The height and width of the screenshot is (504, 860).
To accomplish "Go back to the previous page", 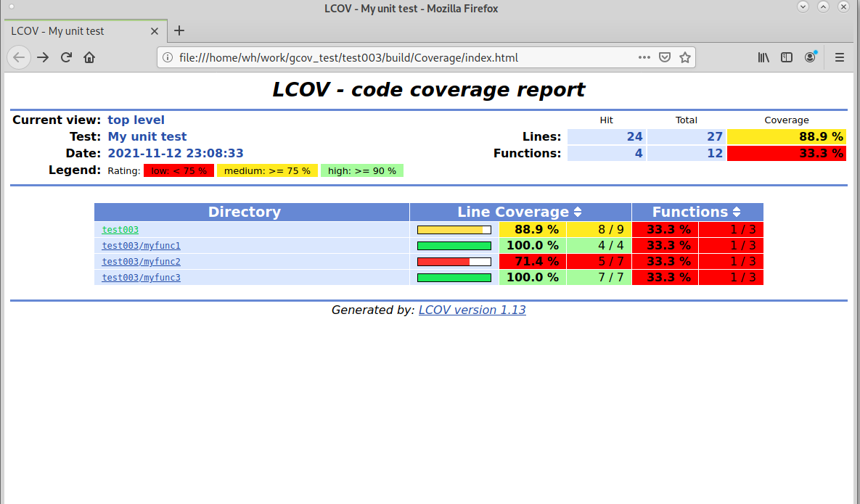I will click(x=19, y=57).
